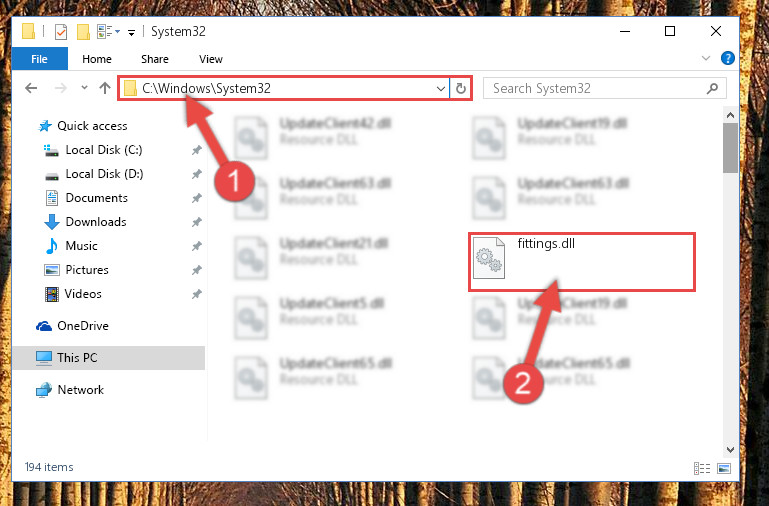Open the Explorer help icon
Screen dimensions: 769x506
(727, 58)
